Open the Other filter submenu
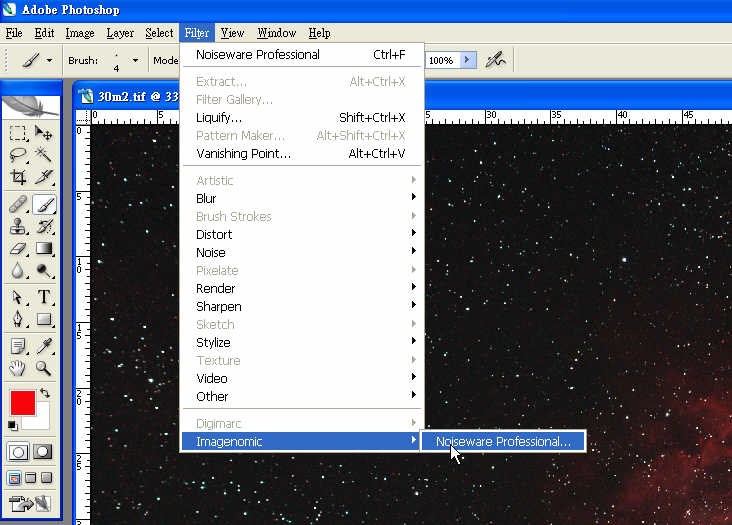 click(x=303, y=396)
